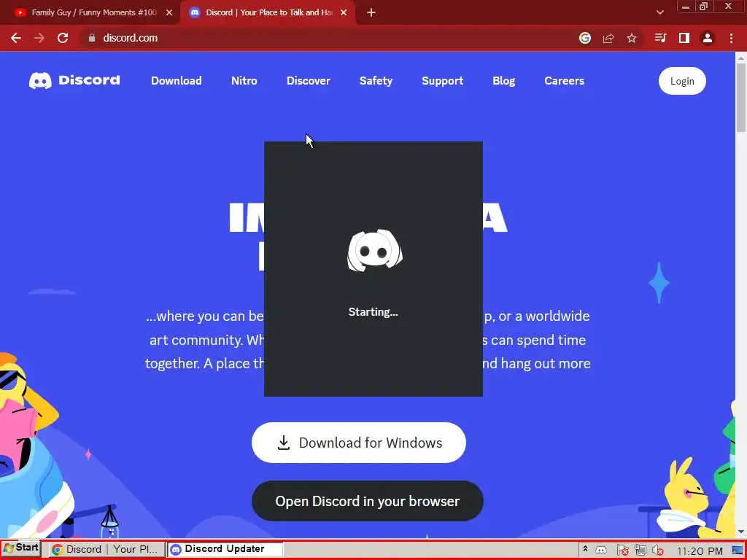Click the show desktop tray icon
The height and width of the screenshot is (560, 747).
click(738, 551)
